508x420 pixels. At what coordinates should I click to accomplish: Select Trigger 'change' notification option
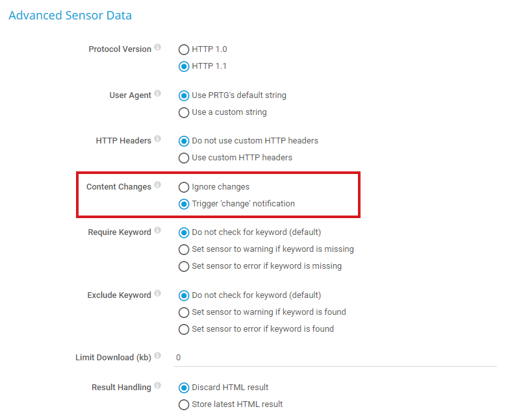click(x=184, y=204)
